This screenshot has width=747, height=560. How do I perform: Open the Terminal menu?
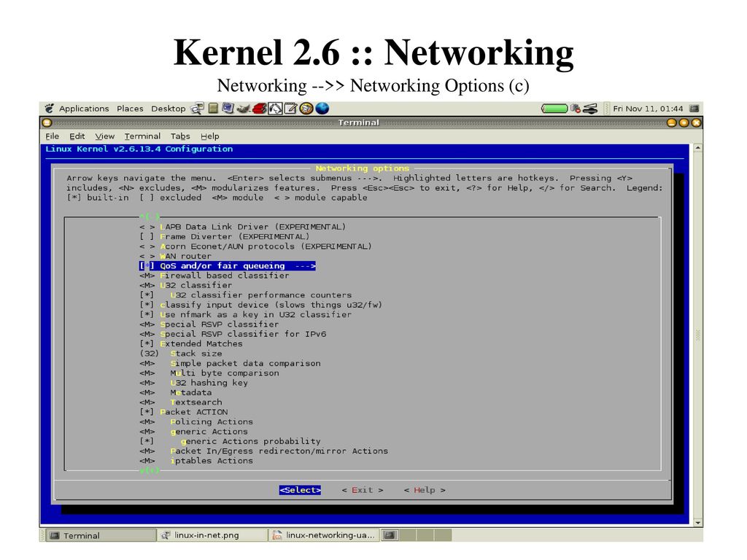pos(142,136)
